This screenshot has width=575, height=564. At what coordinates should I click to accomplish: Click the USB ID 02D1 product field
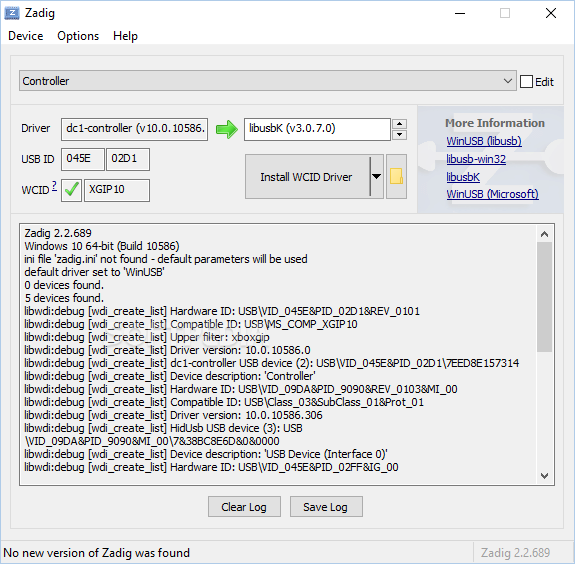[x=128, y=159]
